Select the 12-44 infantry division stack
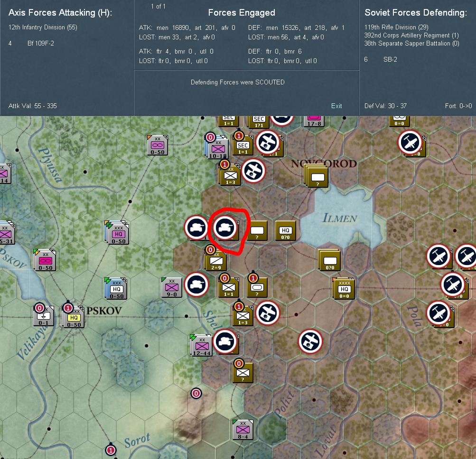476x459 pixels. (x=201, y=345)
